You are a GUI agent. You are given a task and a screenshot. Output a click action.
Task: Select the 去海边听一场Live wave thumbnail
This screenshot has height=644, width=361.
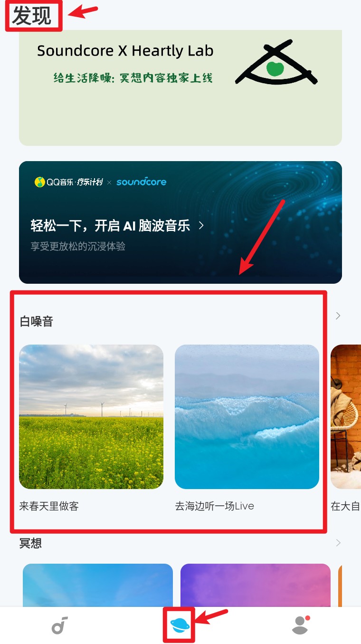pyautogui.click(x=247, y=417)
